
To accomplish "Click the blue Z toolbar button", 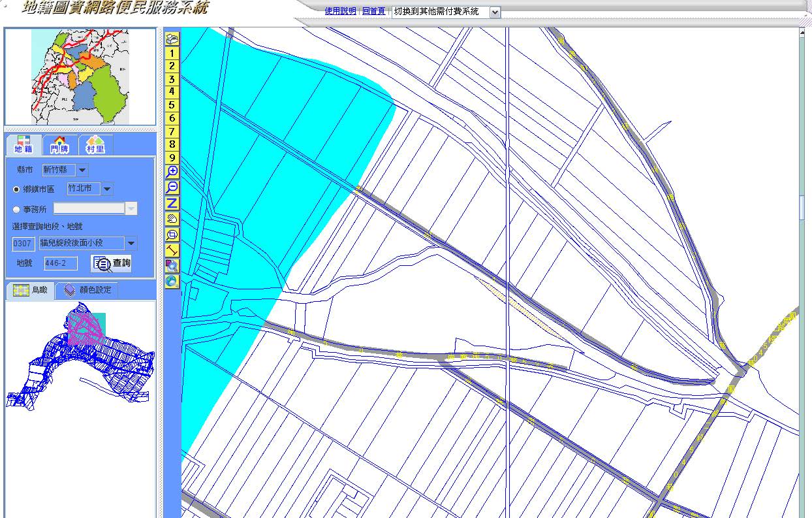I will [172, 203].
